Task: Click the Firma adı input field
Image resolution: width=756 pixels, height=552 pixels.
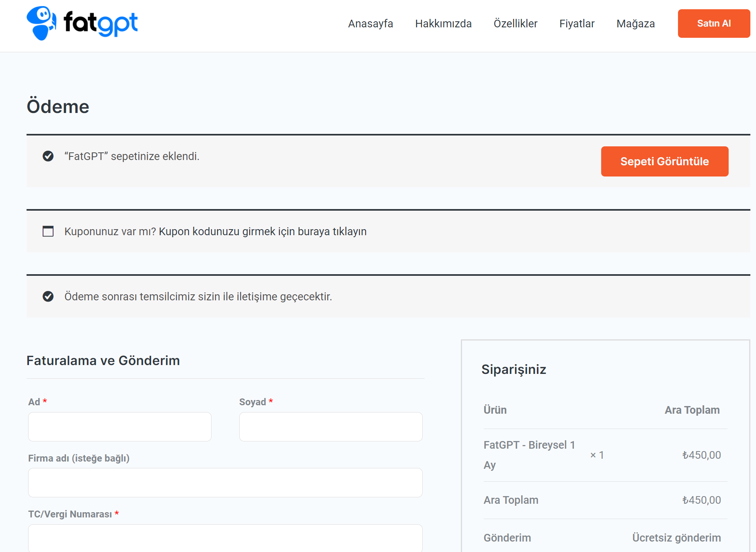Action: (x=225, y=482)
